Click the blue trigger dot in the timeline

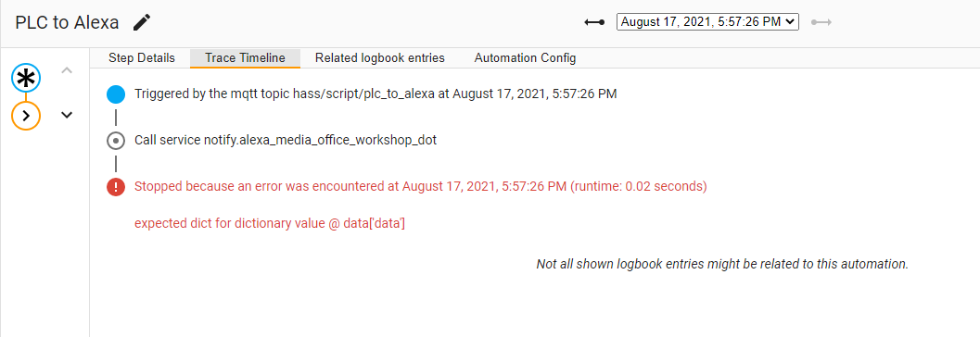[x=116, y=94]
